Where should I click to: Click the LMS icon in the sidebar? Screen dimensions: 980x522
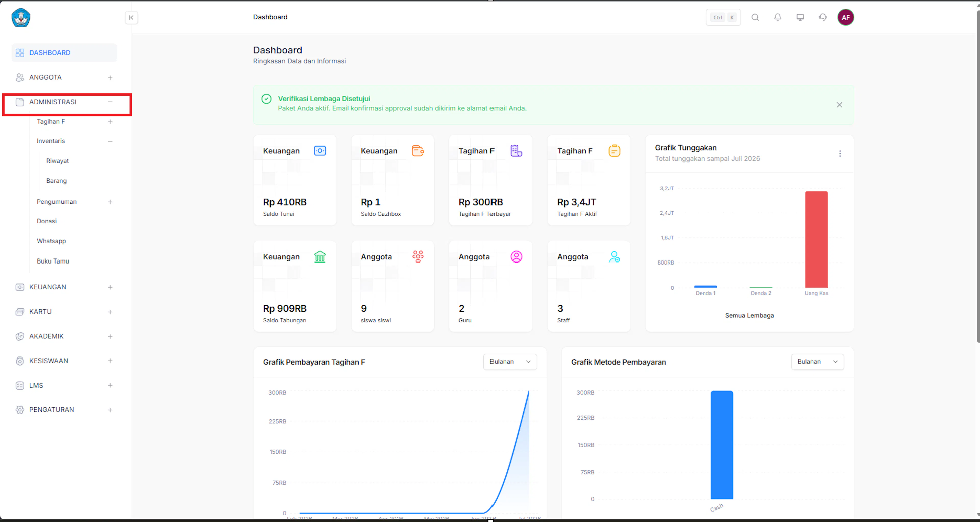pos(20,386)
